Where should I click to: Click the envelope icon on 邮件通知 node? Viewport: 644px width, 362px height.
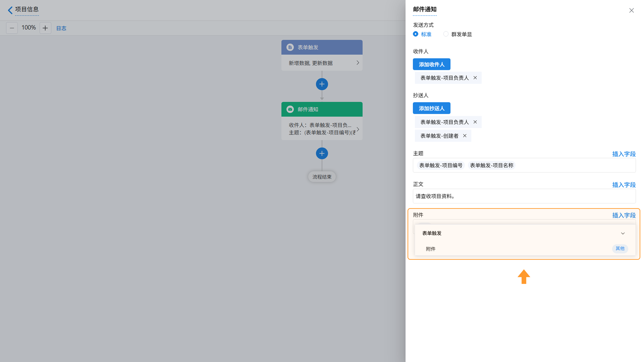(x=290, y=109)
